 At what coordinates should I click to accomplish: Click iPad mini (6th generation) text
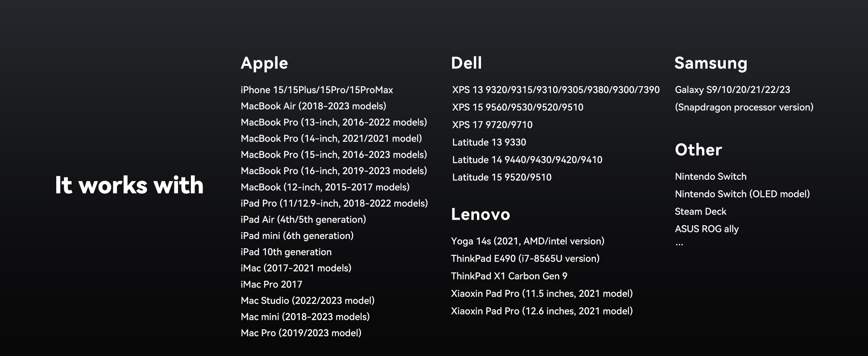click(297, 236)
